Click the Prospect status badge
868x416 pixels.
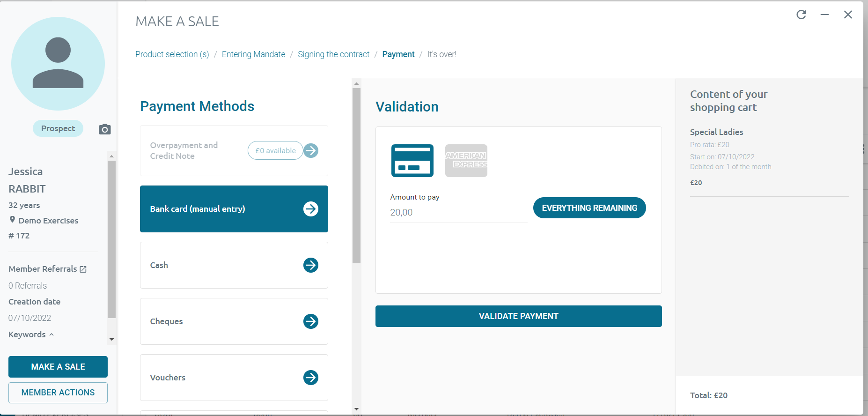[x=58, y=128]
